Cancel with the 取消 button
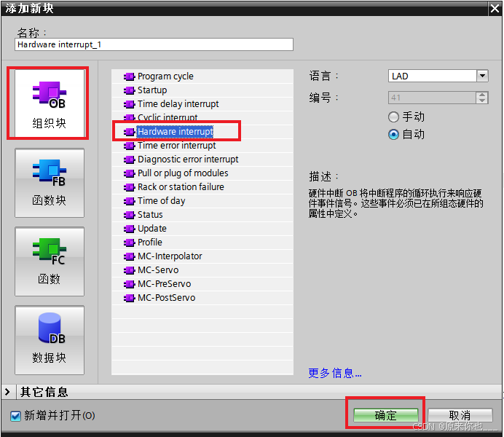504x437 pixels. tap(460, 415)
